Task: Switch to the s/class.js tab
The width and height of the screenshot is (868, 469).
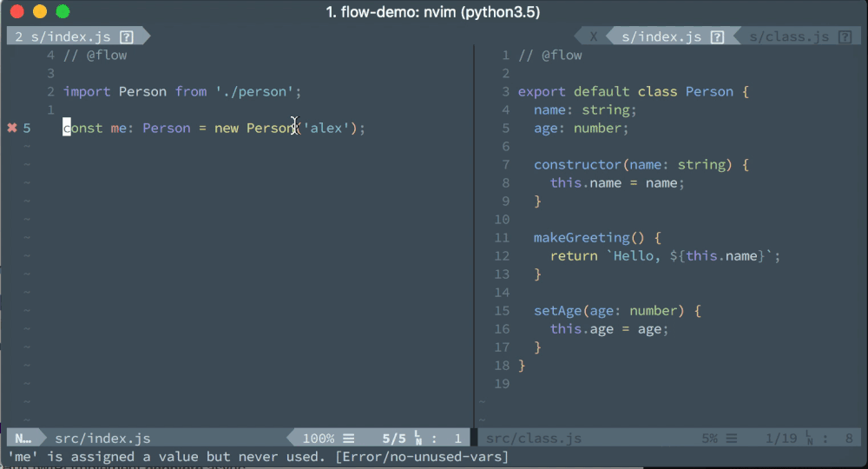Action: tap(789, 37)
